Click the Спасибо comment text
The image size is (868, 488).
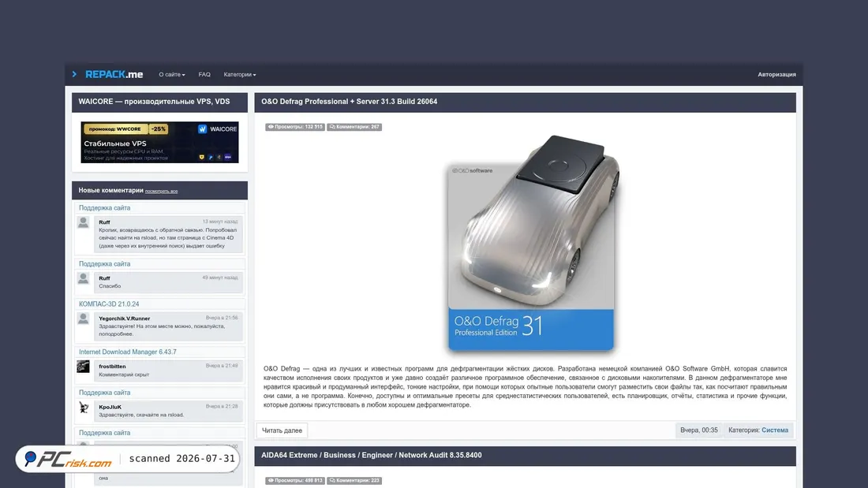point(110,287)
